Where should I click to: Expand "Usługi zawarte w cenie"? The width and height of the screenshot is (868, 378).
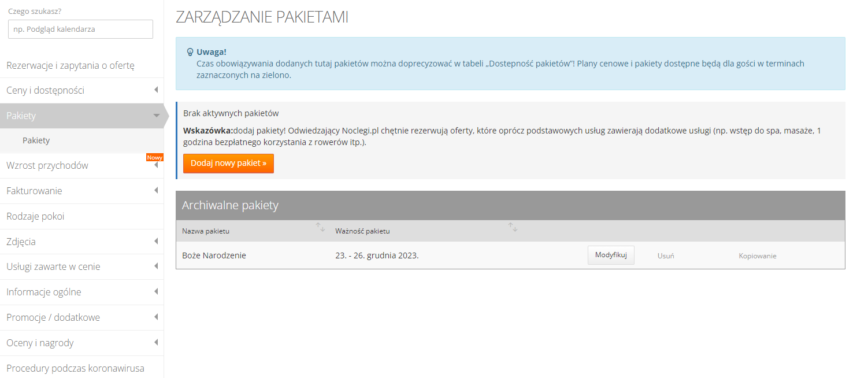(x=81, y=266)
